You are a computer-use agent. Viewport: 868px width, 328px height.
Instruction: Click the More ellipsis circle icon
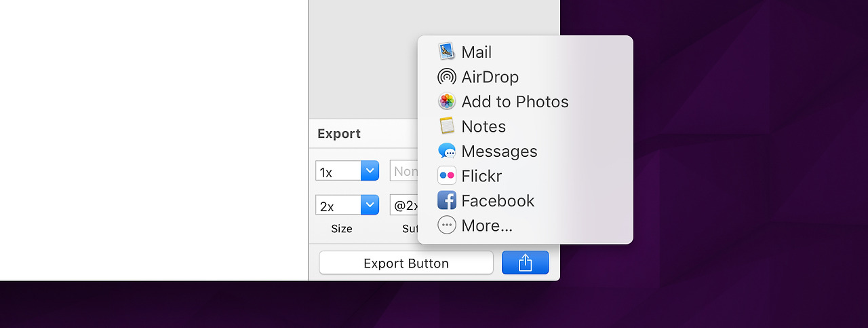[446, 225]
